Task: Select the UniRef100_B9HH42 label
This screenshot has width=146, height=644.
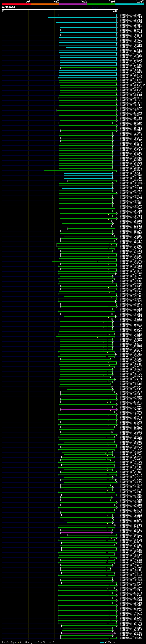Action: point(131,30)
